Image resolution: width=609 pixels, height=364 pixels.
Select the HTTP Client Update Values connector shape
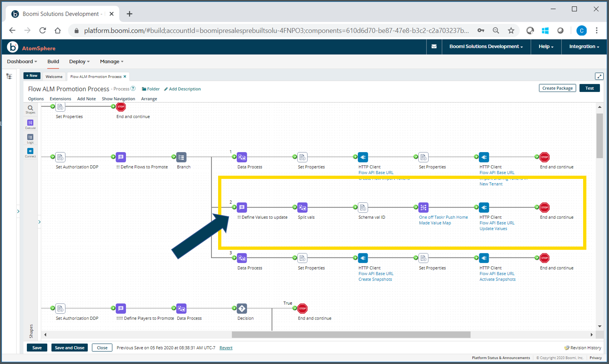[484, 207]
